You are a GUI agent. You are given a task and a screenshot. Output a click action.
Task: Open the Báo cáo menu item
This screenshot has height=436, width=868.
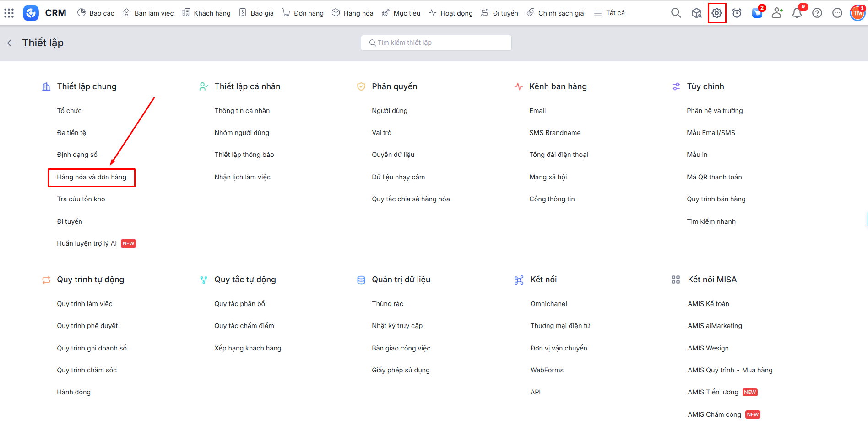click(x=96, y=13)
